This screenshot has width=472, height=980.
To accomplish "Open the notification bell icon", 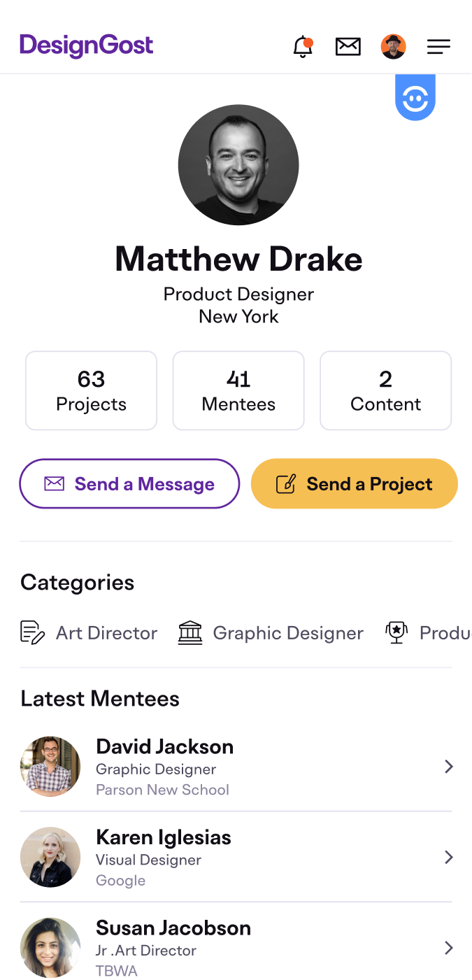I will coord(303,47).
